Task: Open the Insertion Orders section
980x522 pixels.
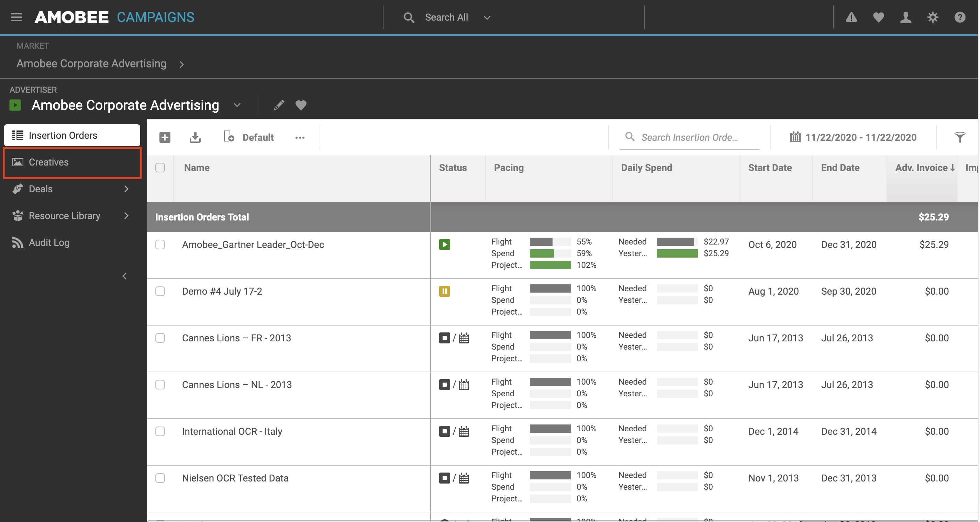Action: tap(72, 135)
